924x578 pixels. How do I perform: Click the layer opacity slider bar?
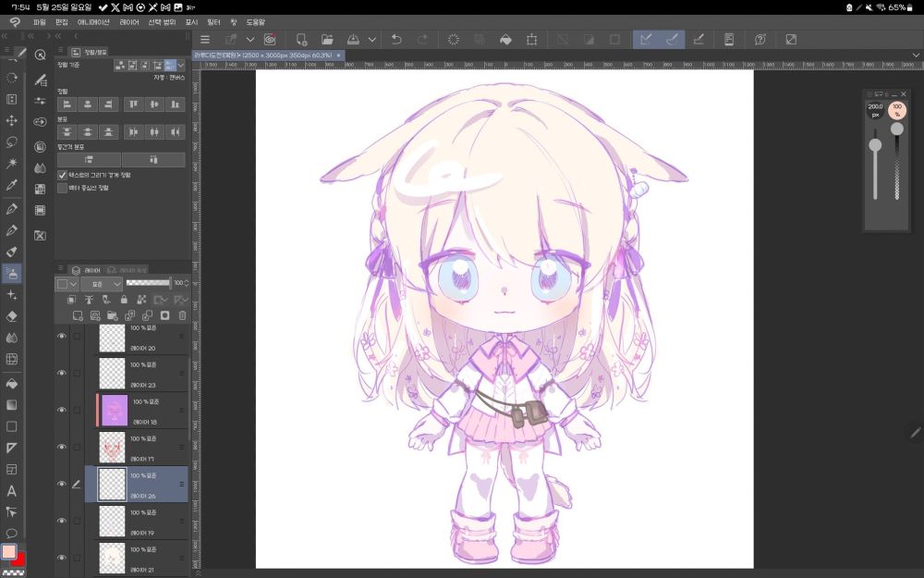[x=149, y=283]
